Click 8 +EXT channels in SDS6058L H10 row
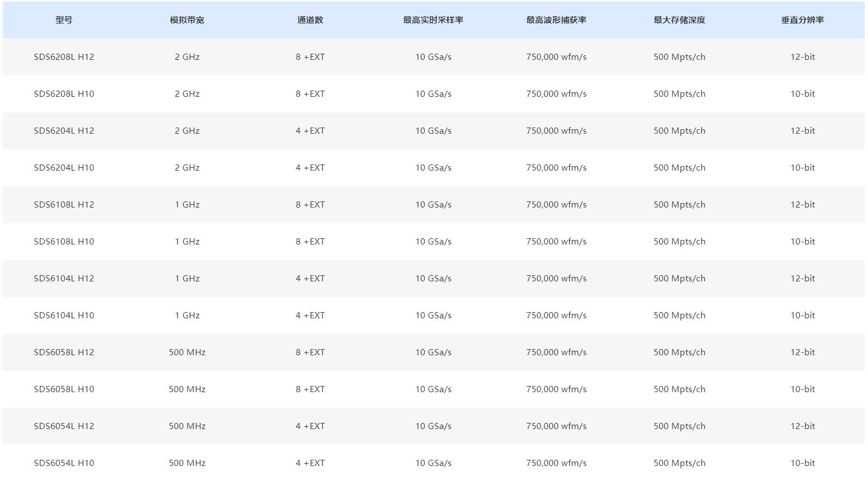 310,389
